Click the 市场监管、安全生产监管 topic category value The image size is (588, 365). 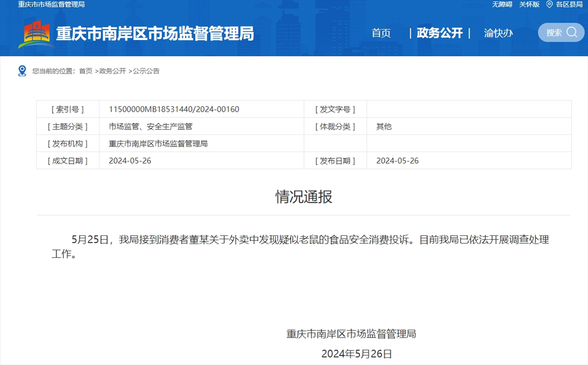[x=150, y=127]
